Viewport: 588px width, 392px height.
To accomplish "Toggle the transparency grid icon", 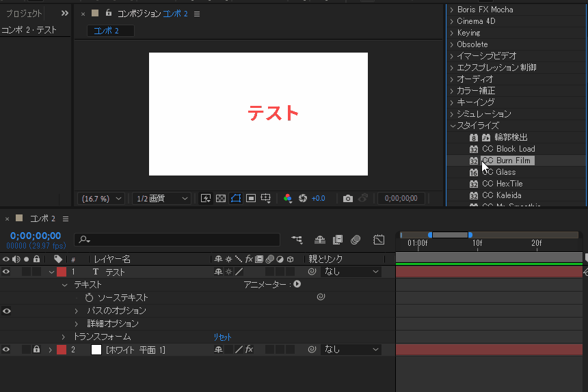I will click(x=221, y=199).
